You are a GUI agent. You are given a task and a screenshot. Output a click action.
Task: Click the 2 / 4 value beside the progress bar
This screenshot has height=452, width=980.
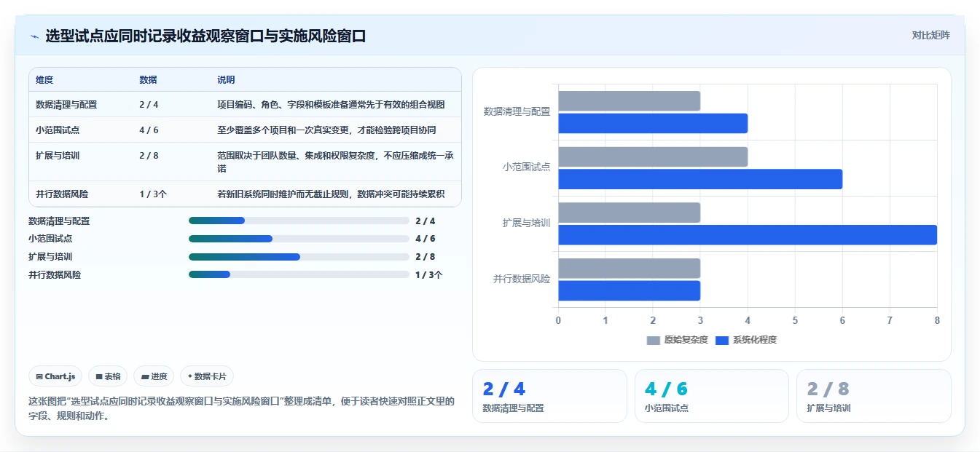425,221
